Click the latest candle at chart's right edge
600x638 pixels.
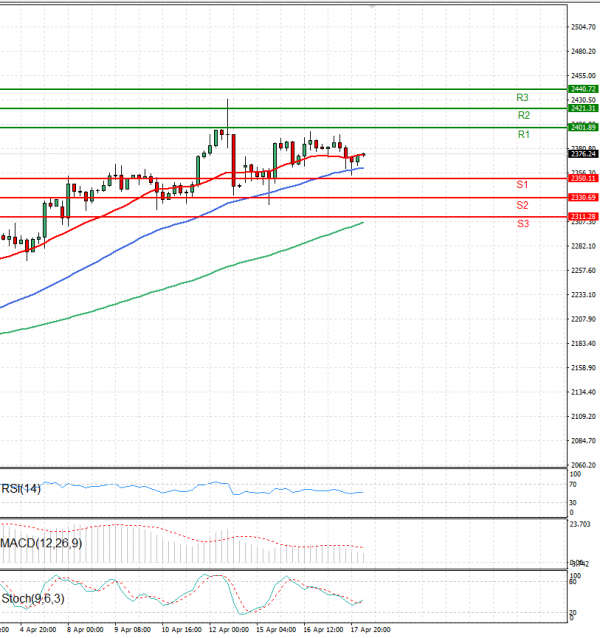(364, 155)
